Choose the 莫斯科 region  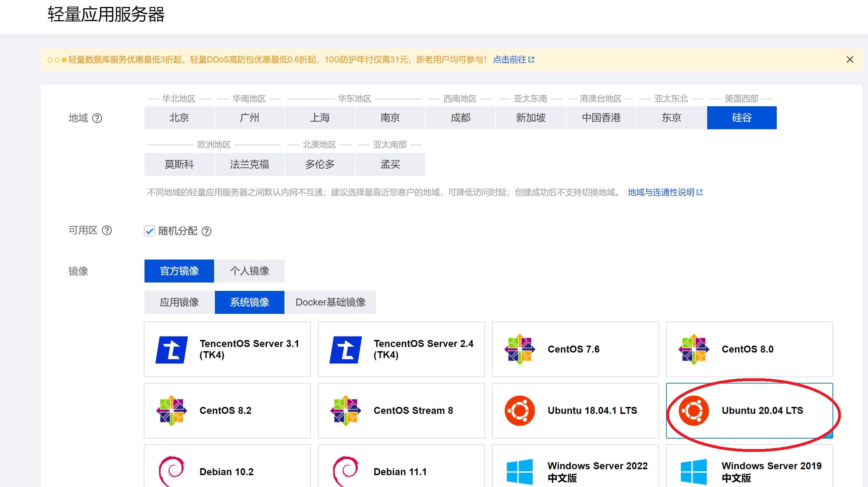[179, 164]
